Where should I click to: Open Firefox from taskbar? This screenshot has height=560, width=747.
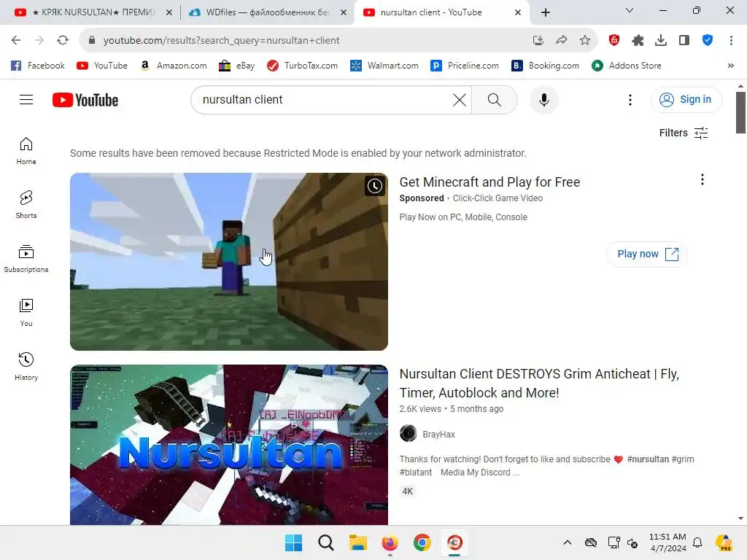coord(390,542)
